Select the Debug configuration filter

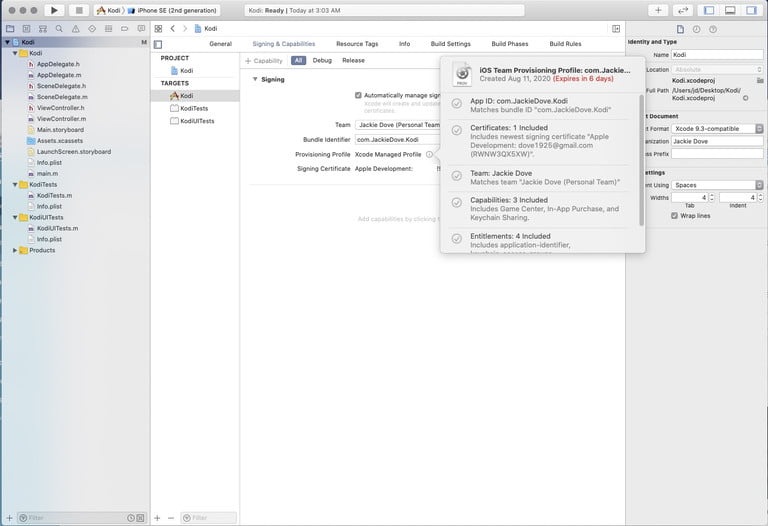322,60
